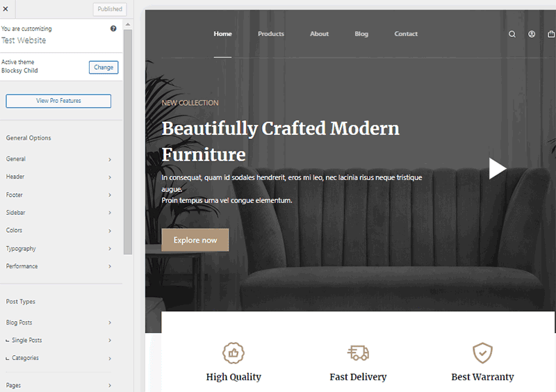Click the customizer panel scrollbar thumb

click(128, 142)
